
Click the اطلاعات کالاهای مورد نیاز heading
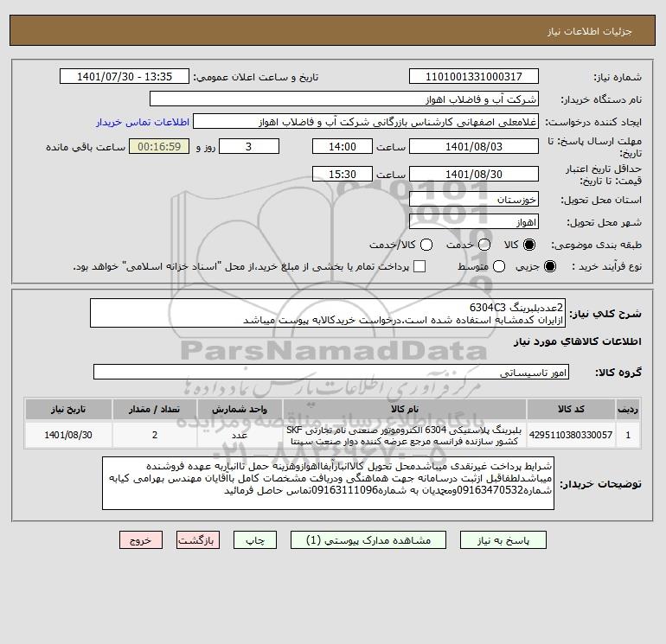(577, 341)
